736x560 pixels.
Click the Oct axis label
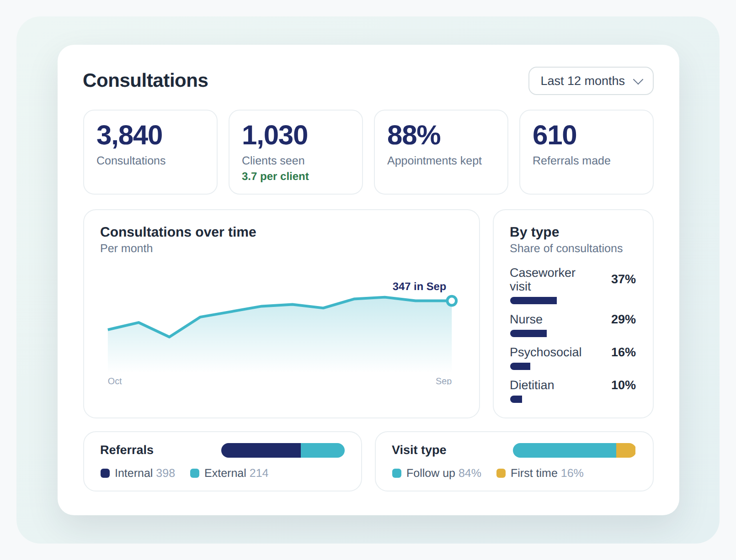pyautogui.click(x=115, y=381)
